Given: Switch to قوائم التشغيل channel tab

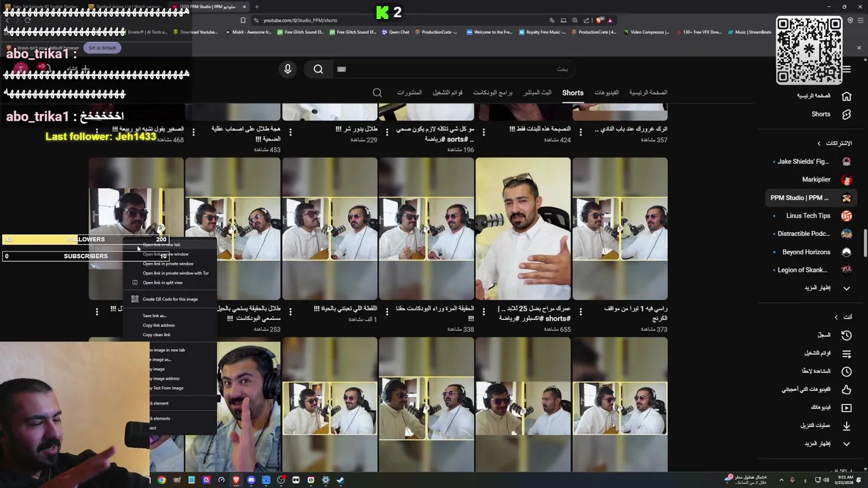Looking at the screenshot, I should pos(448,93).
